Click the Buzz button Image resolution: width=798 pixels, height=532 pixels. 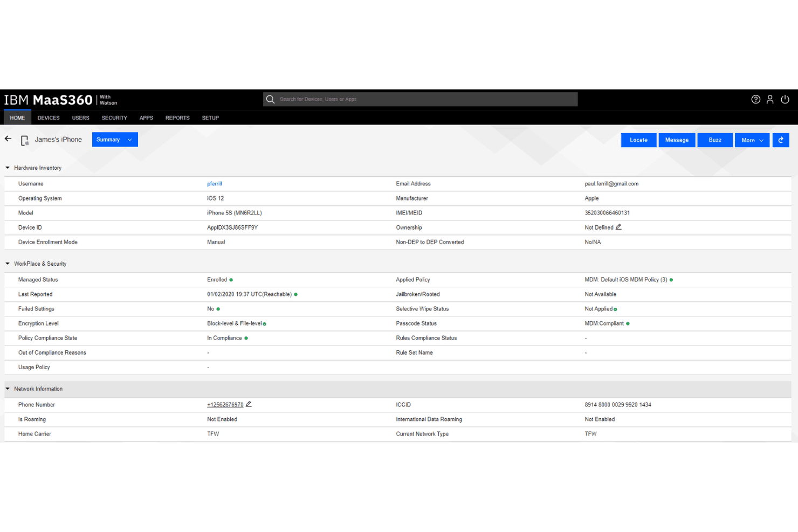[x=715, y=140]
